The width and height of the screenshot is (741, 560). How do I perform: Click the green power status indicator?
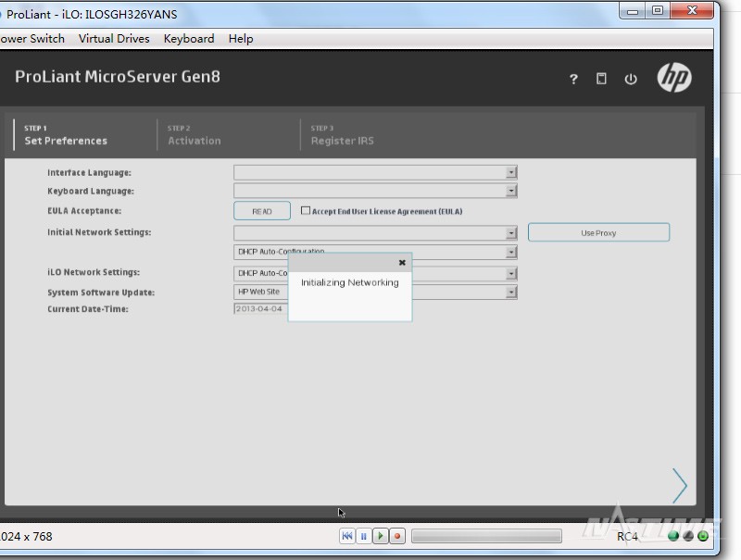coord(703,536)
